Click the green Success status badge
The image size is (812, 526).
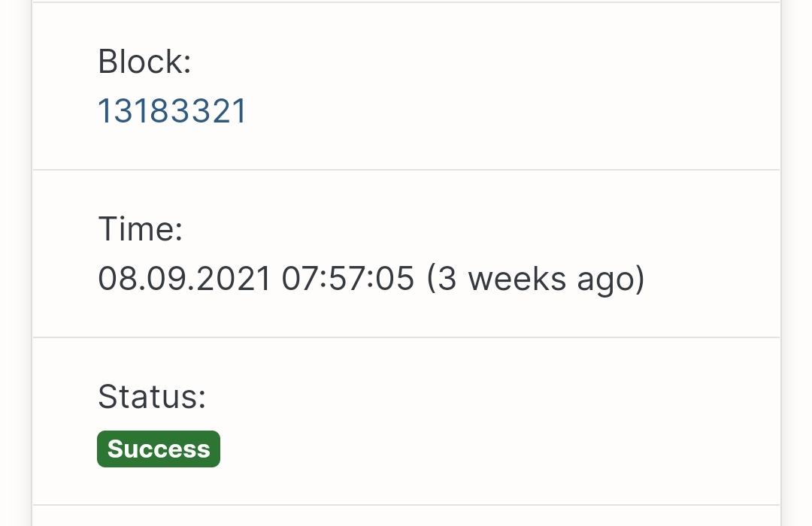(159, 449)
